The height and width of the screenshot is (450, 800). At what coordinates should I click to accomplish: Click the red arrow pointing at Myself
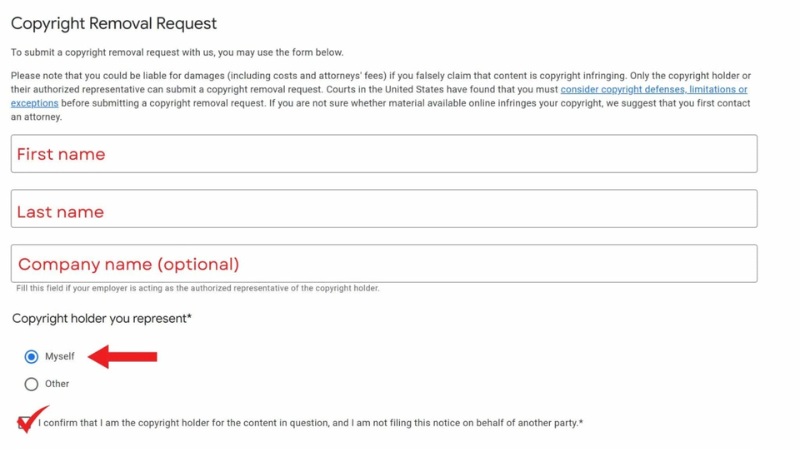pyautogui.click(x=123, y=356)
